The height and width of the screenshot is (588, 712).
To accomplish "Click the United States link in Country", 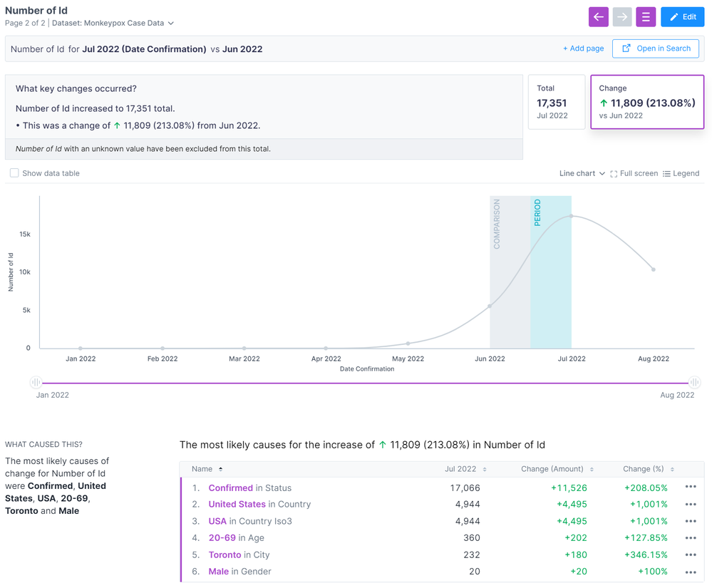I will coord(237,505).
